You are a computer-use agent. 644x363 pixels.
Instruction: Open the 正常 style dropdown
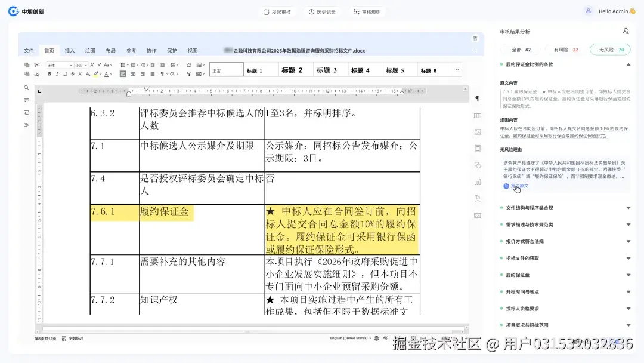coord(226,69)
